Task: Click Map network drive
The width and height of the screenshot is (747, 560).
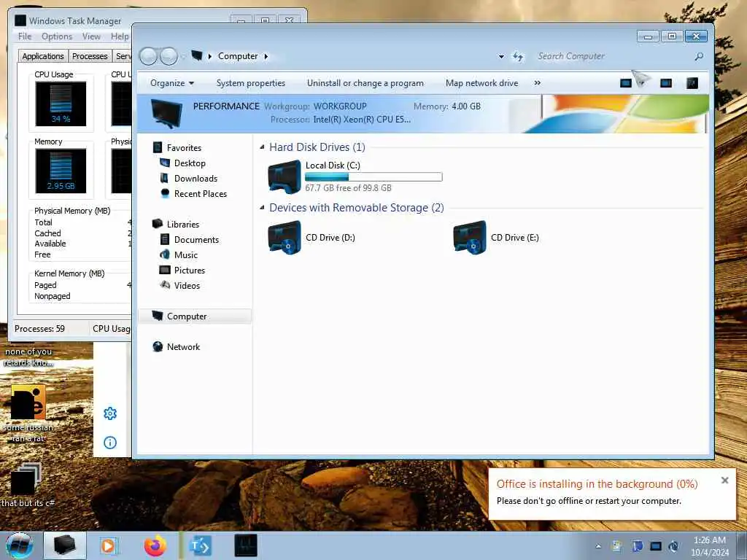Action: click(481, 83)
